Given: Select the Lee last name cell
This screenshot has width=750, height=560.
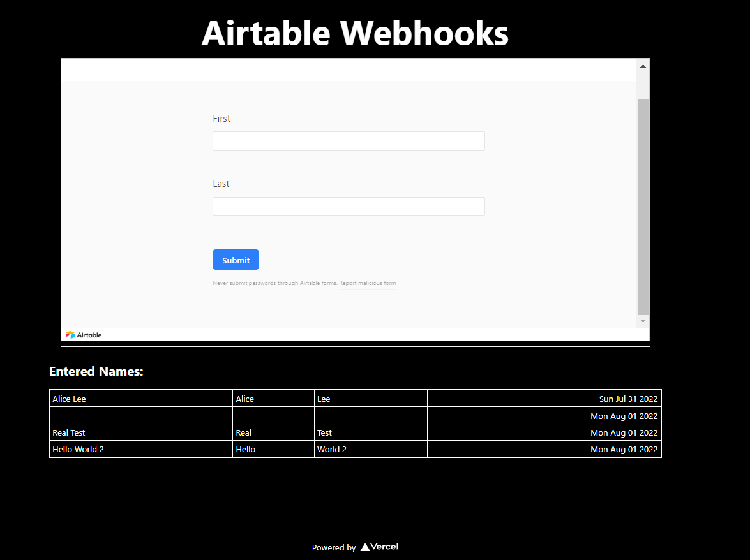Looking at the screenshot, I should pyautogui.click(x=371, y=399).
